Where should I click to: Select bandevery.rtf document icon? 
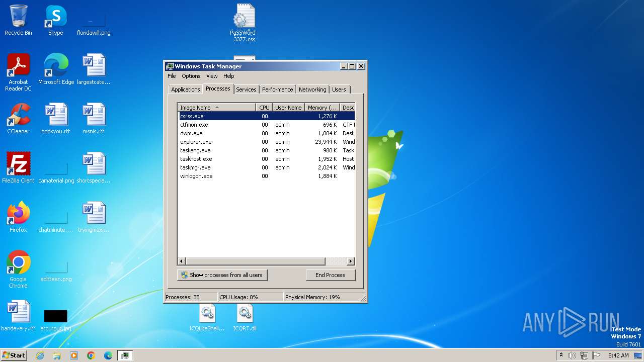point(18,316)
